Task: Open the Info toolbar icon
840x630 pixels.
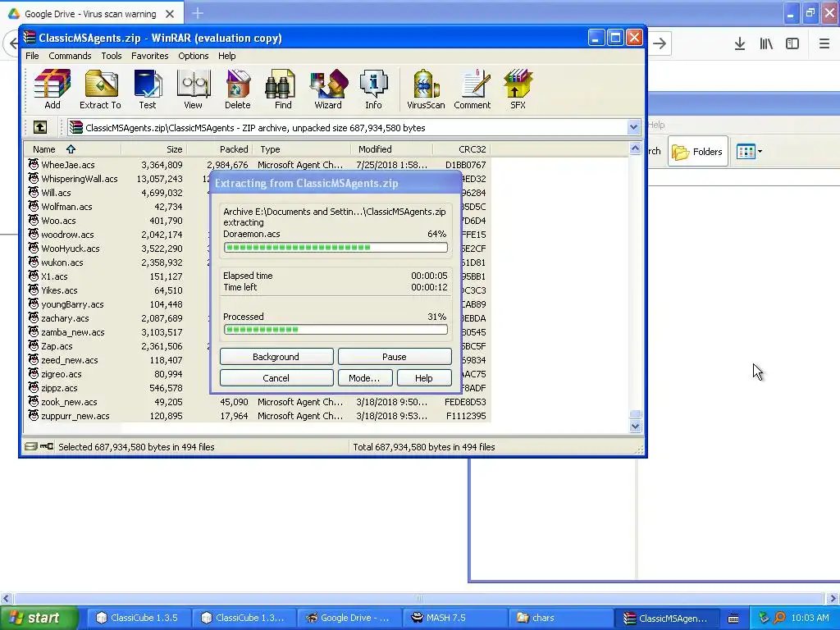Action: coord(373,89)
